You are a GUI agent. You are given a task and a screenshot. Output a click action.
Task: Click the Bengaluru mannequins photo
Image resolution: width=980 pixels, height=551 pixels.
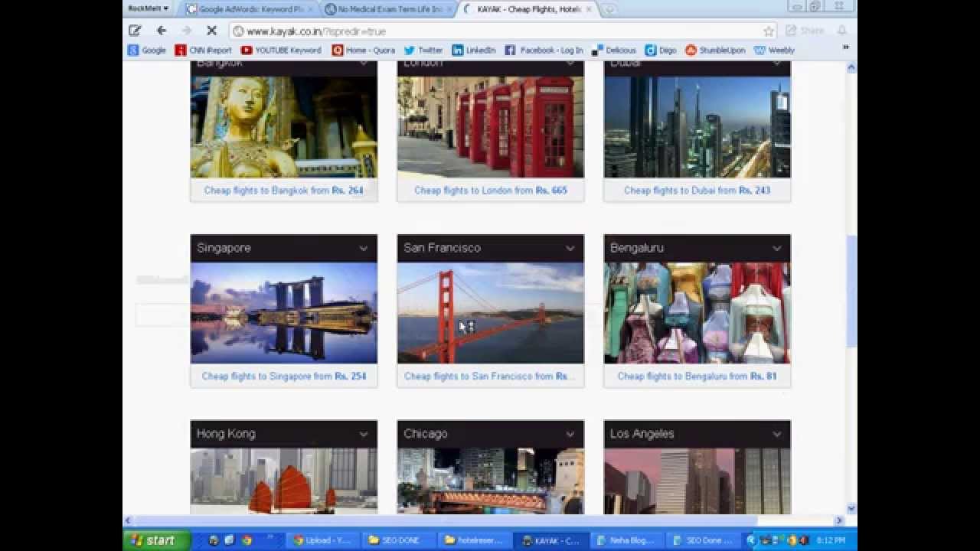(697, 313)
